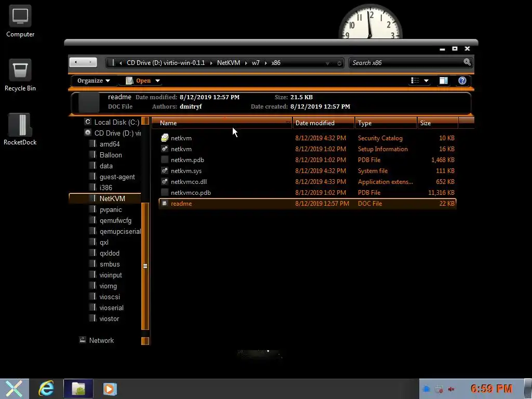Select the vioscsi folder in tree
The image size is (532, 399).
(110, 297)
